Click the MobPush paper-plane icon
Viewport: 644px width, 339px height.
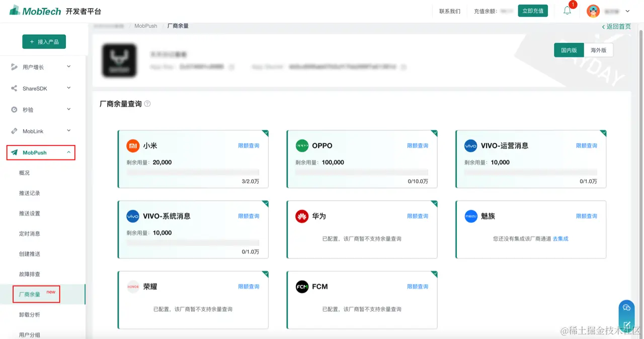14,152
